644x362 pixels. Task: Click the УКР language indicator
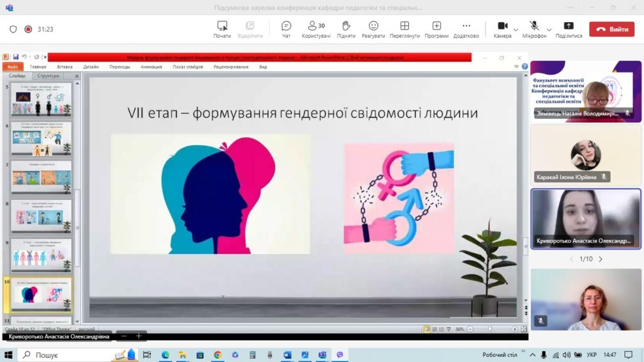point(591,354)
